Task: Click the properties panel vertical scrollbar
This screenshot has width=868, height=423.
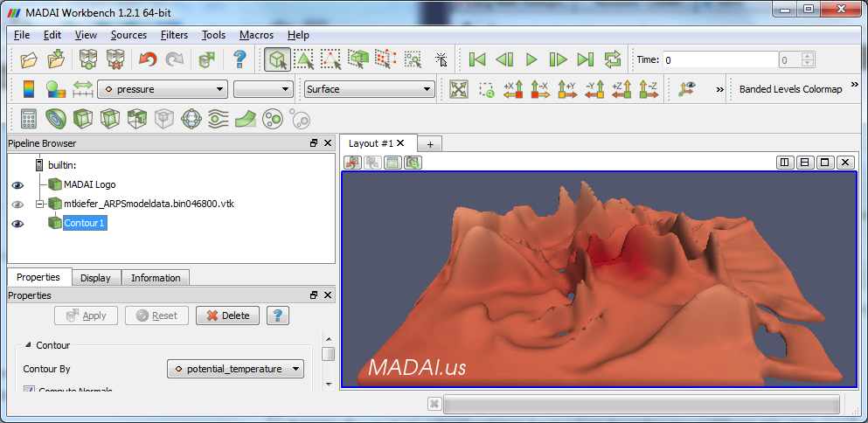Action: coord(329,361)
